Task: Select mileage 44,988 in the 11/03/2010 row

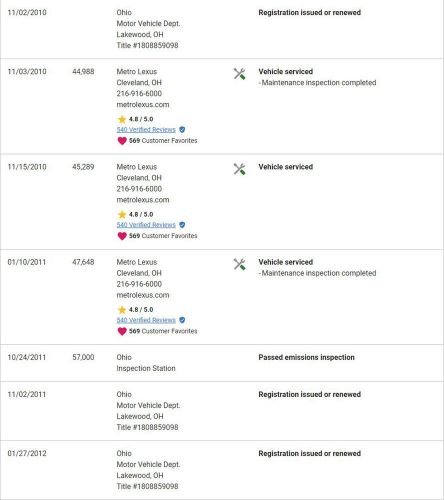Action: (x=83, y=72)
